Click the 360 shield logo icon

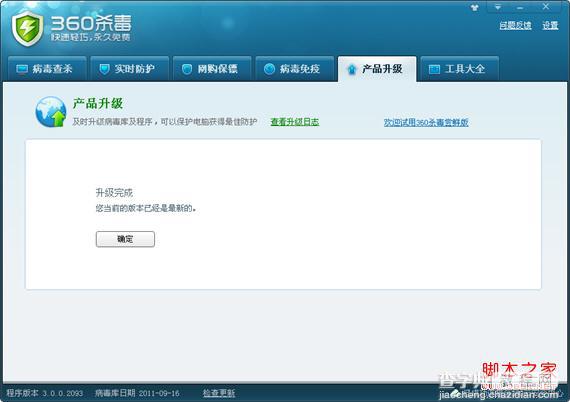click(27, 28)
